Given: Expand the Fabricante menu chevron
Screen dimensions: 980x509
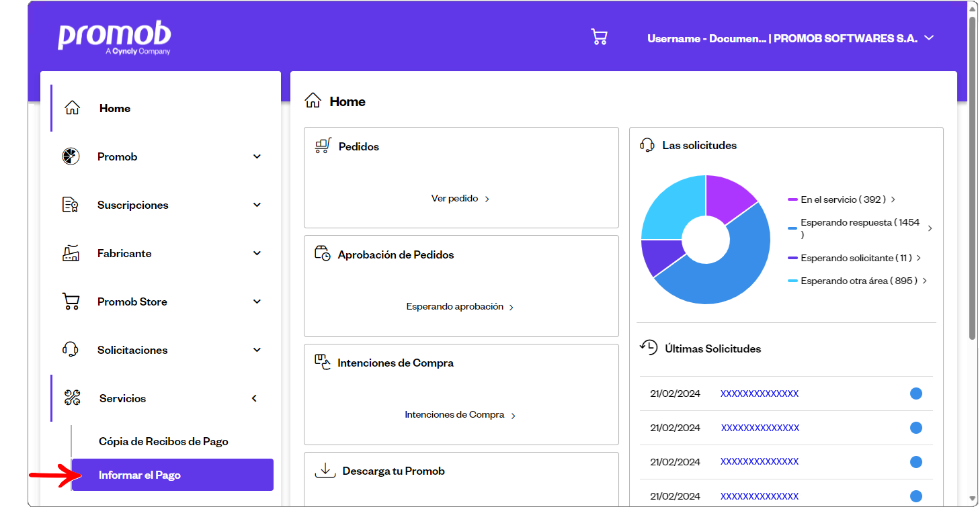Looking at the screenshot, I should (x=257, y=253).
